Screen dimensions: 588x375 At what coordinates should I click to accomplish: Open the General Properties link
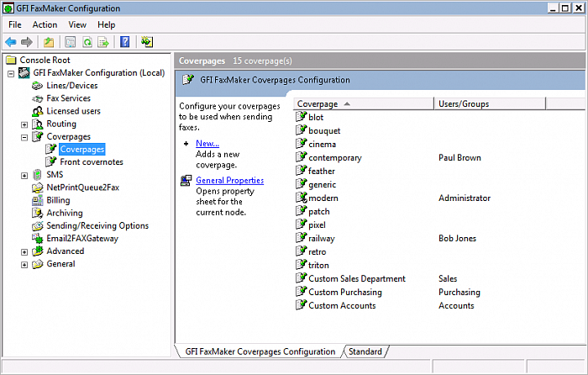coord(229,180)
